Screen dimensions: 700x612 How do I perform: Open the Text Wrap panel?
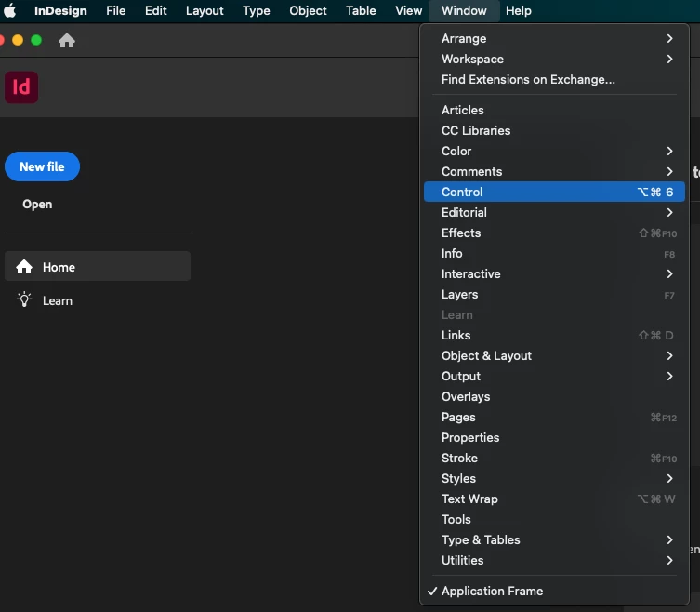point(554,499)
